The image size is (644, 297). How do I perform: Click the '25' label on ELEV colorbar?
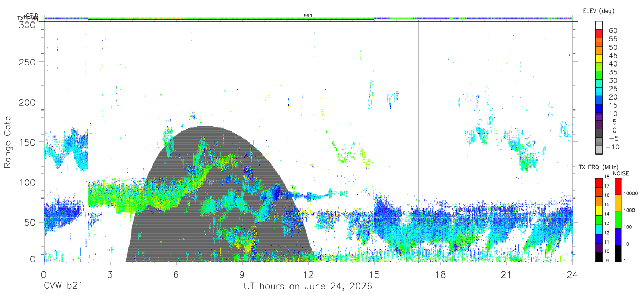coord(613,89)
